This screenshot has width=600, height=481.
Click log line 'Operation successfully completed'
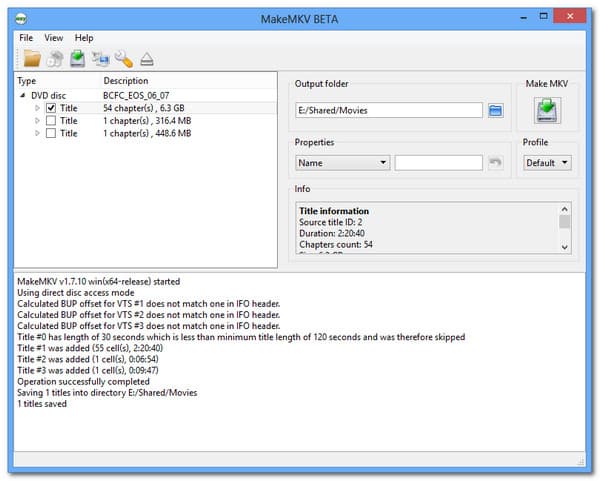click(83, 382)
